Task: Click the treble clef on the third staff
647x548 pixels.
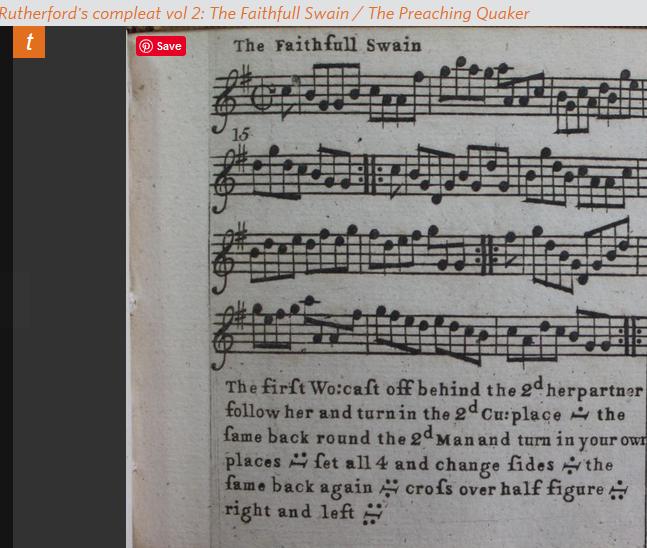Action: 226,258
